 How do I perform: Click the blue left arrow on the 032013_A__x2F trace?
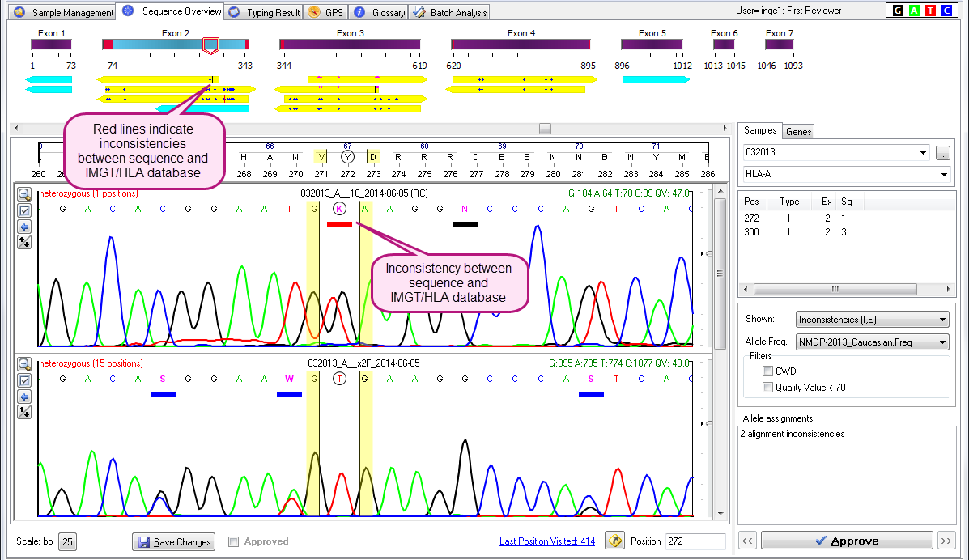tap(24, 397)
